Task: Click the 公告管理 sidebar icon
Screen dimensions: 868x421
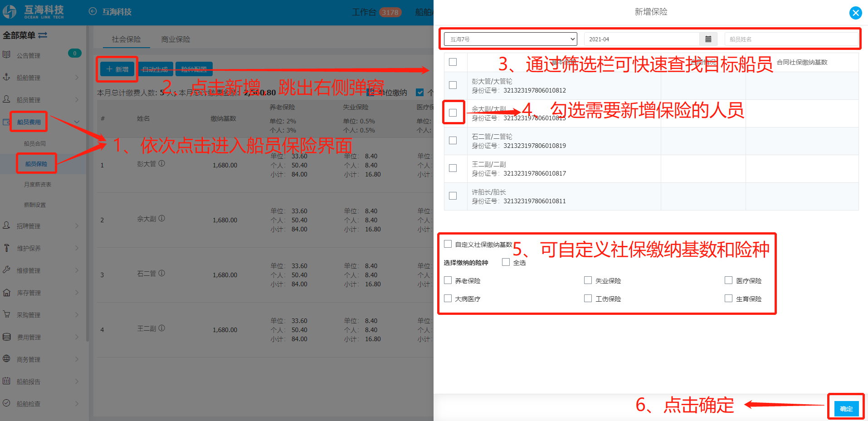Action: coord(6,55)
